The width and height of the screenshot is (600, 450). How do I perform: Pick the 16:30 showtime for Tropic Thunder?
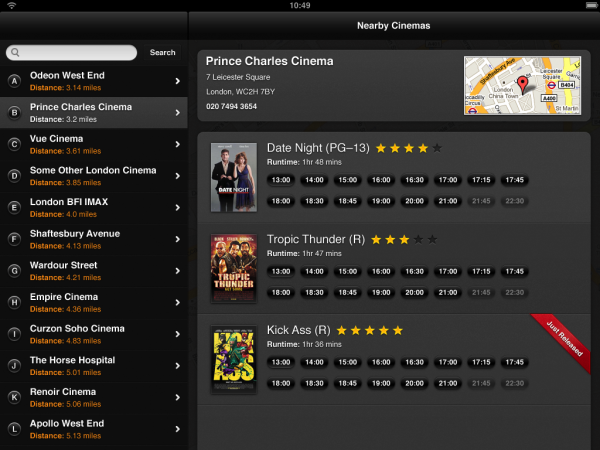(414, 271)
